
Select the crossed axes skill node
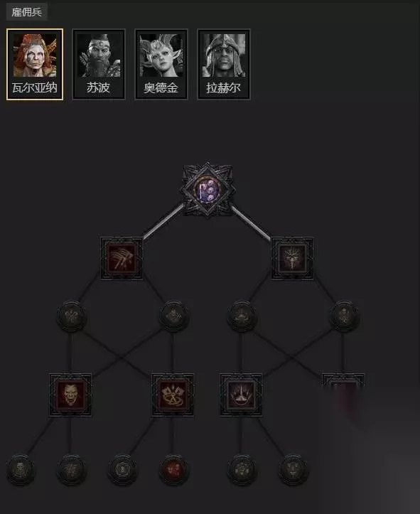click(173, 395)
